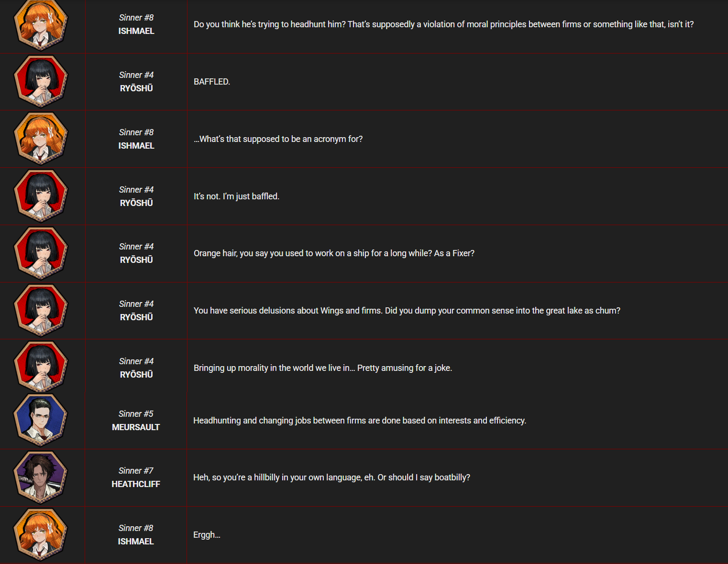This screenshot has height=564, width=728.
Task: Click the 'Sinner #7' label
Action: click(136, 471)
